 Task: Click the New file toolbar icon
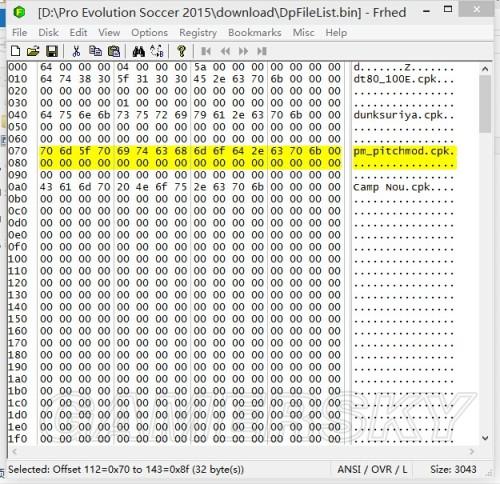pos(16,51)
